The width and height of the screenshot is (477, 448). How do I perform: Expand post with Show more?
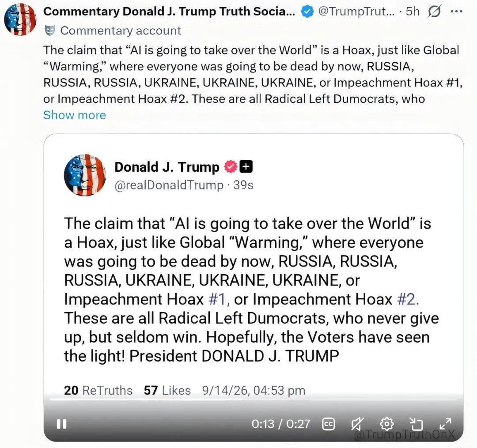[x=75, y=115]
